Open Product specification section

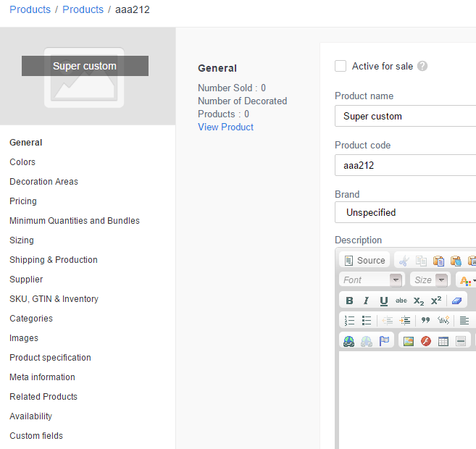click(50, 358)
